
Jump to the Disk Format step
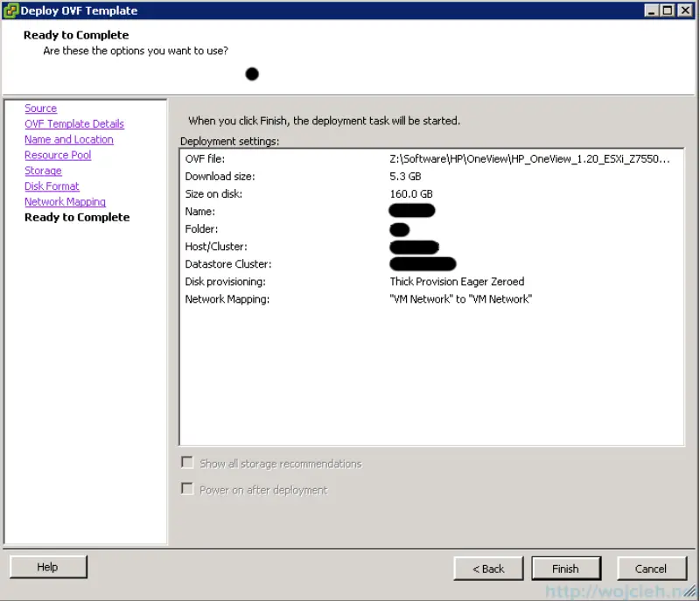[x=52, y=185]
